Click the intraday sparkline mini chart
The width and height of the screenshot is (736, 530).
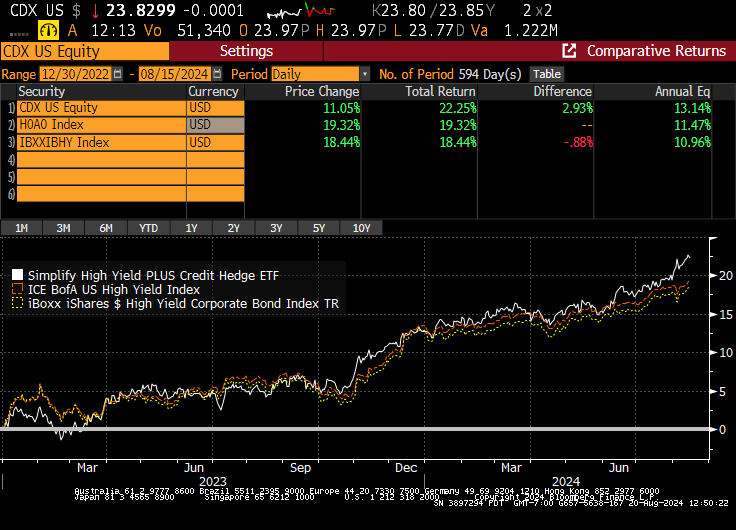pyautogui.click(x=301, y=10)
